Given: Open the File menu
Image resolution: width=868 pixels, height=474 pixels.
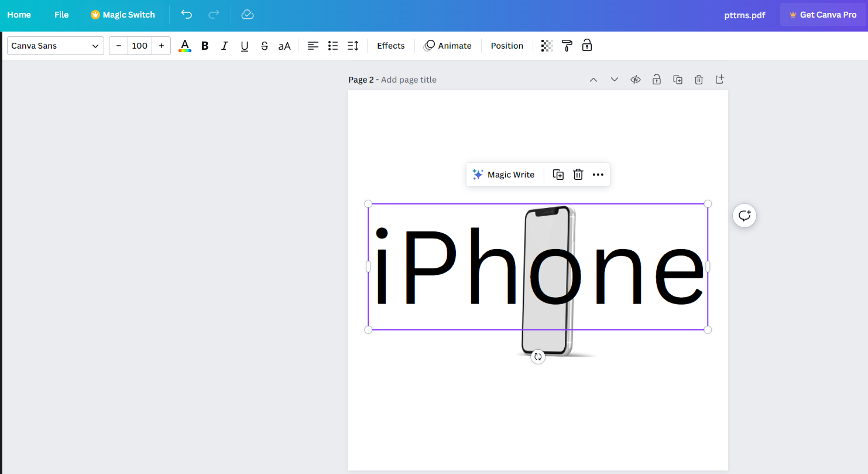Looking at the screenshot, I should tap(61, 15).
